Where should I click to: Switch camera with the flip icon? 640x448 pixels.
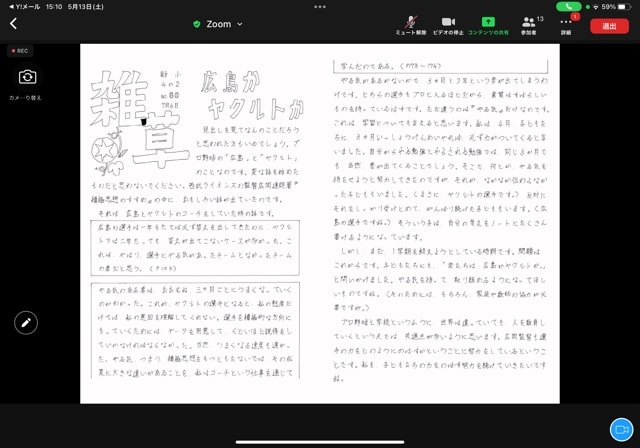tap(27, 77)
